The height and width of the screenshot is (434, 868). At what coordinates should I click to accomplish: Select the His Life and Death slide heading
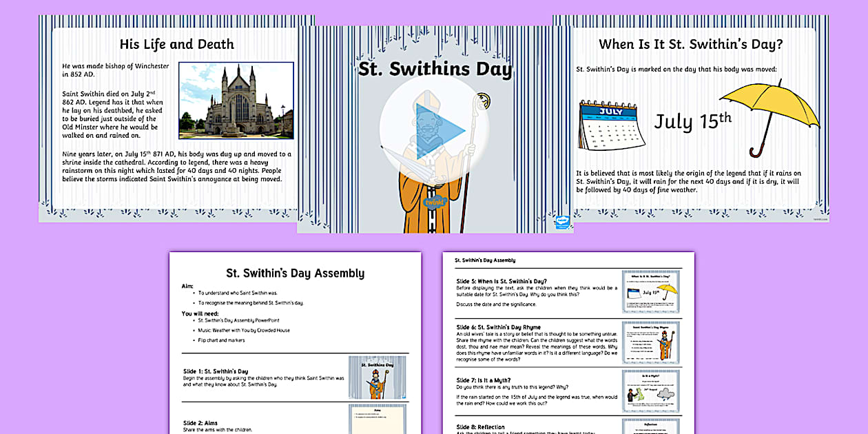coord(176,44)
